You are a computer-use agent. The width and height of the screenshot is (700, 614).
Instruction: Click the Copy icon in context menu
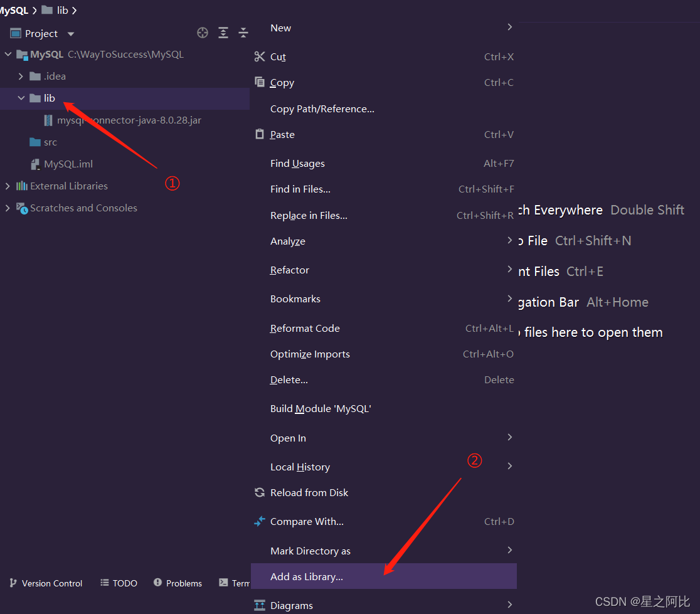(x=260, y=82)
